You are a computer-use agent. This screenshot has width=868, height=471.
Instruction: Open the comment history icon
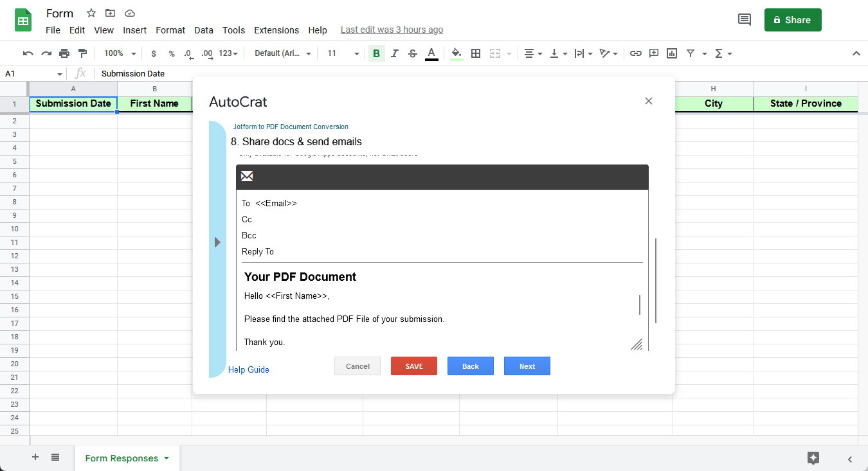(x=745, y=20)
